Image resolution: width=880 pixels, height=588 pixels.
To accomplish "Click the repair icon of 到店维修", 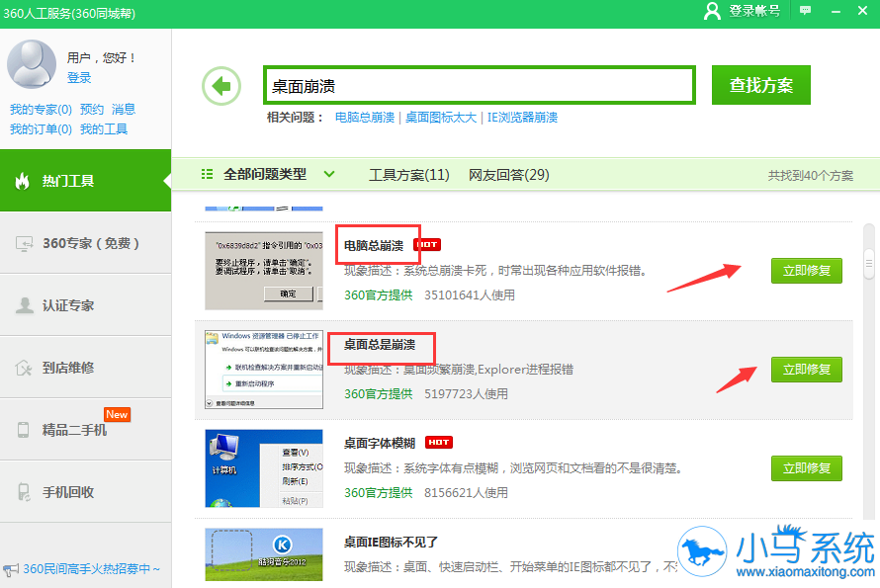I will [x=24, y=368].
